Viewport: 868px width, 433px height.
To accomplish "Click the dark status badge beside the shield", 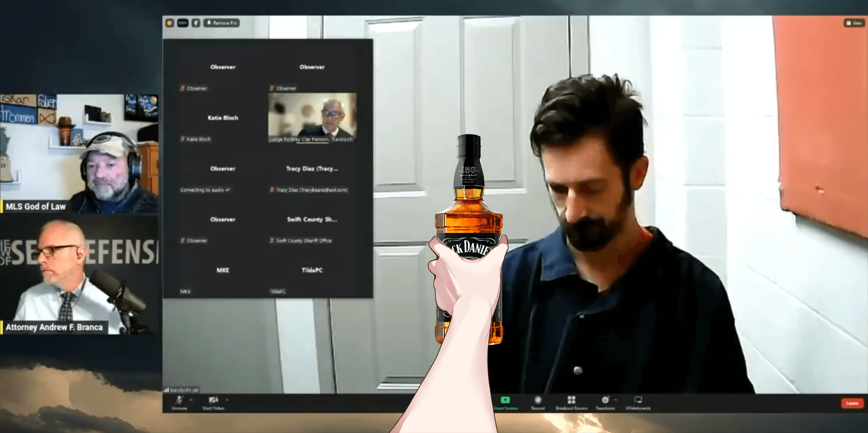I will (x=183, y=23).
